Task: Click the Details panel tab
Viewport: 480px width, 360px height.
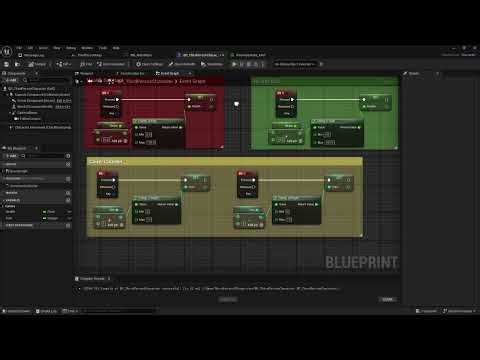Action: (412, 73)
